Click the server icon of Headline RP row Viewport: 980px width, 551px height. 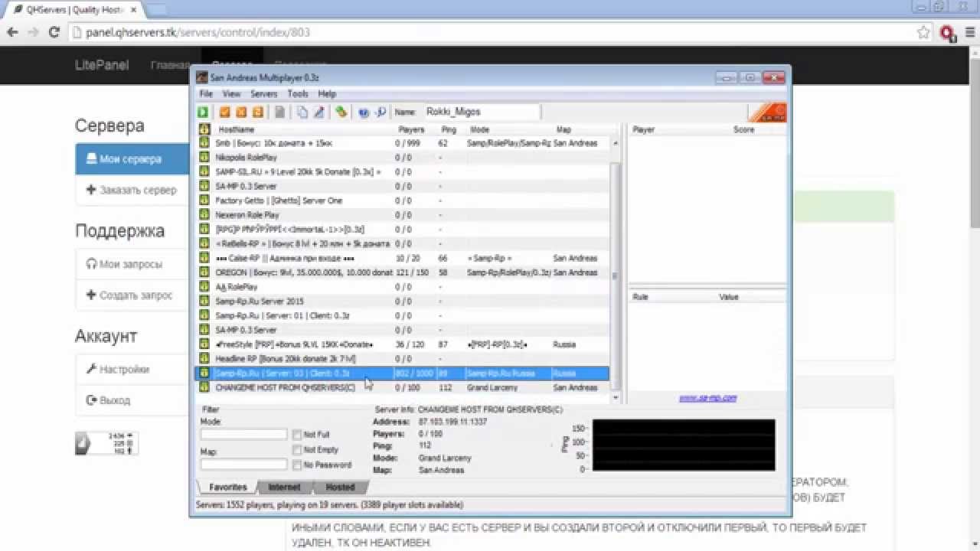[x=204, y=358]
